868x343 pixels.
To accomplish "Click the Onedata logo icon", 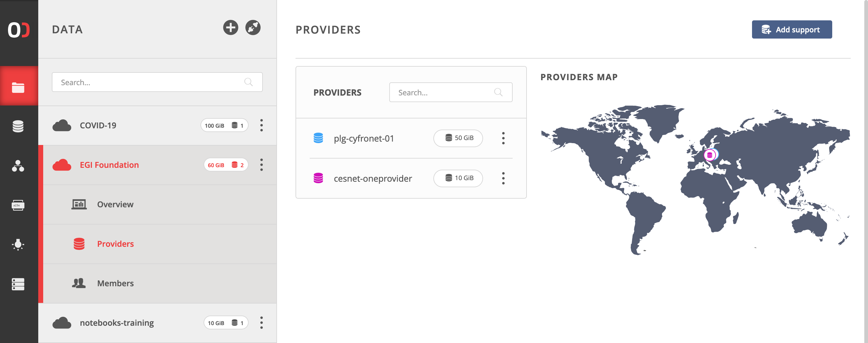I will (19, 30).
